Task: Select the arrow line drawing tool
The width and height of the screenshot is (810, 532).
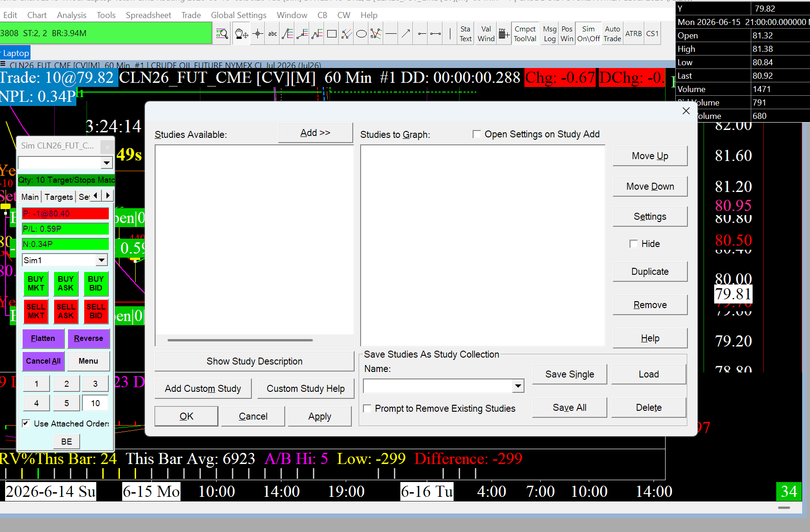Action: (x=406, y=34)
